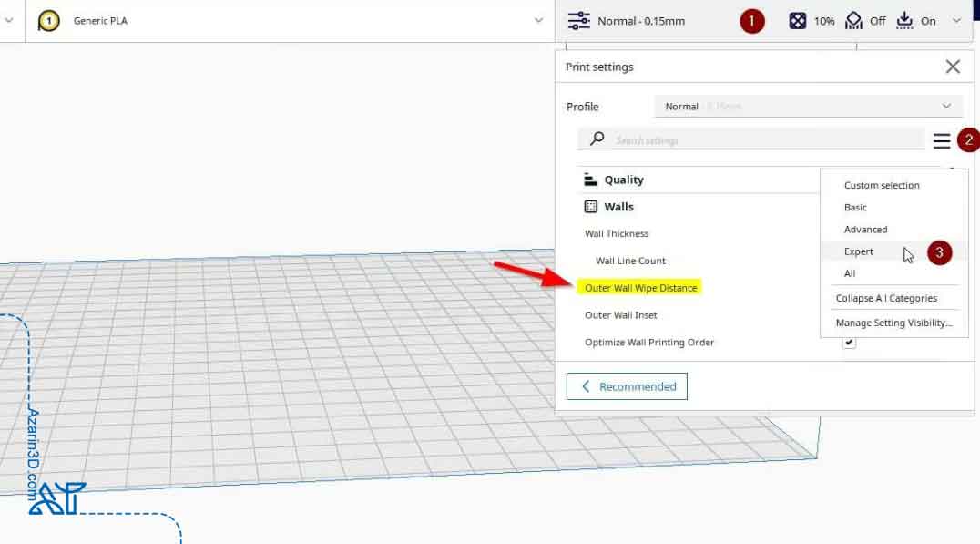Click the adhesion On icon
980x544 pixels.
(x=904, y=21)
